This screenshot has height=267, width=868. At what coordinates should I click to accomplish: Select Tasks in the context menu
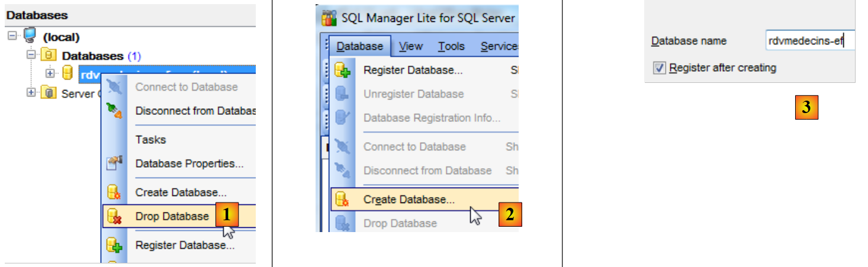(150, 140)
